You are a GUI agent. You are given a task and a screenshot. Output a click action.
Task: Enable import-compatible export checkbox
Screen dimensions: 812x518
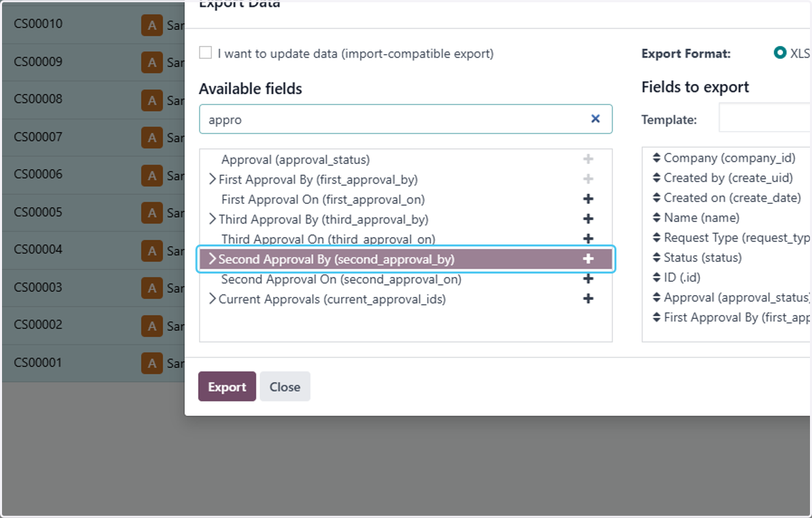(x=206, y=53)
